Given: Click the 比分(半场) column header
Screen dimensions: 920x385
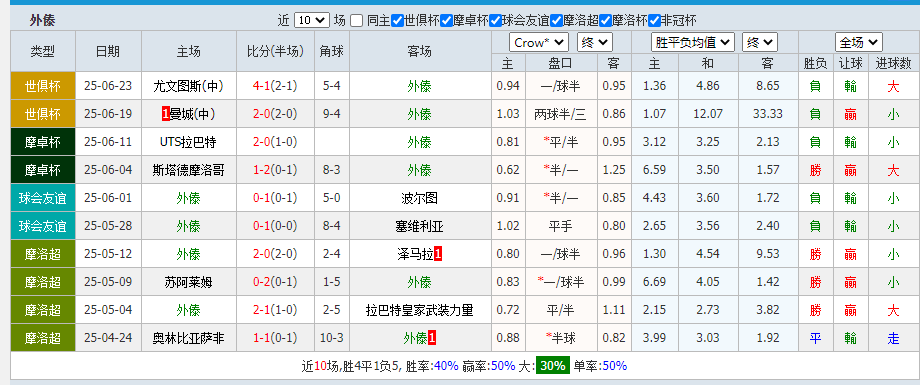Looking at the screenshot, I should tap(275, 51).
